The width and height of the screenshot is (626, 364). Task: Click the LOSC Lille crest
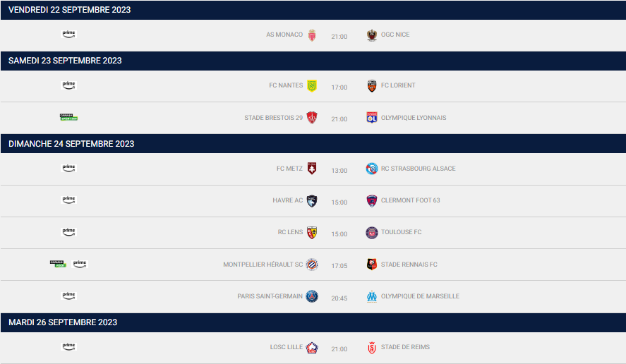coord(312,348)
